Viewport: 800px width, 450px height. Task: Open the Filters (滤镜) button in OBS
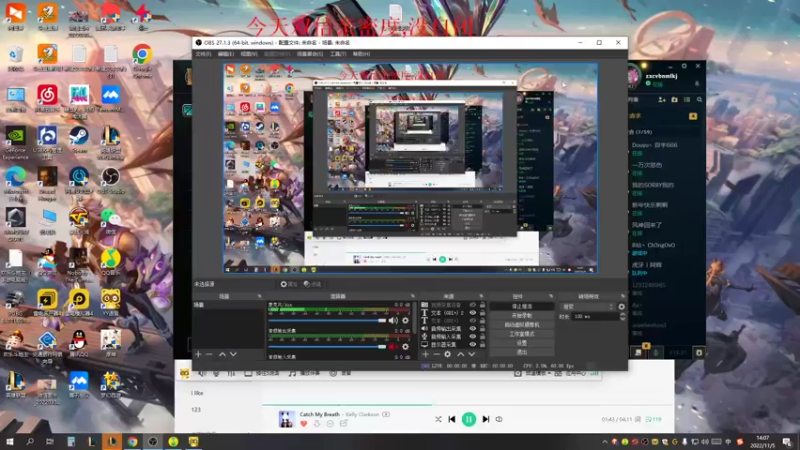(312, 284)
